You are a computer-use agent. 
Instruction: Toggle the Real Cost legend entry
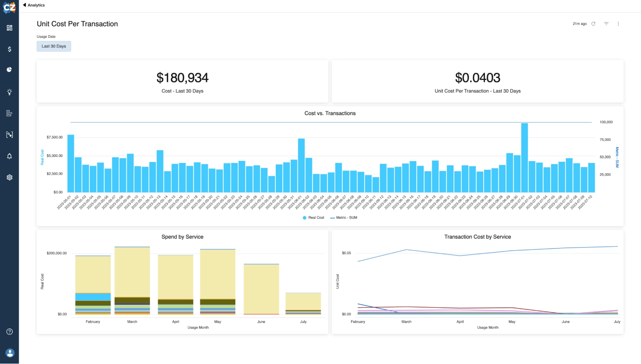click(313, 218)
